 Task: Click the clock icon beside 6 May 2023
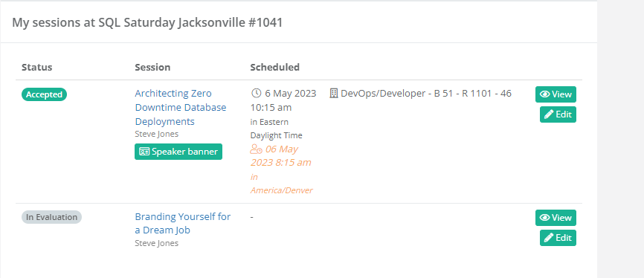point(256,93)
